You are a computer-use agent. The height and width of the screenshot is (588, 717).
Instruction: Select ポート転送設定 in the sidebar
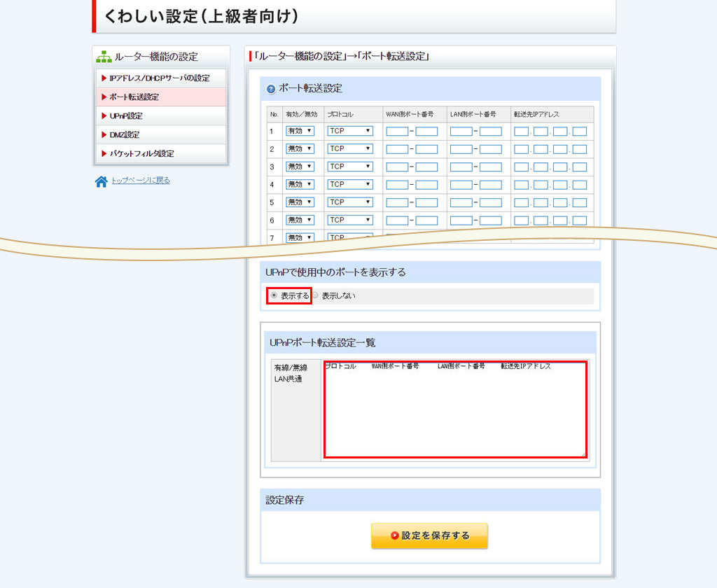tap(160, 97)
